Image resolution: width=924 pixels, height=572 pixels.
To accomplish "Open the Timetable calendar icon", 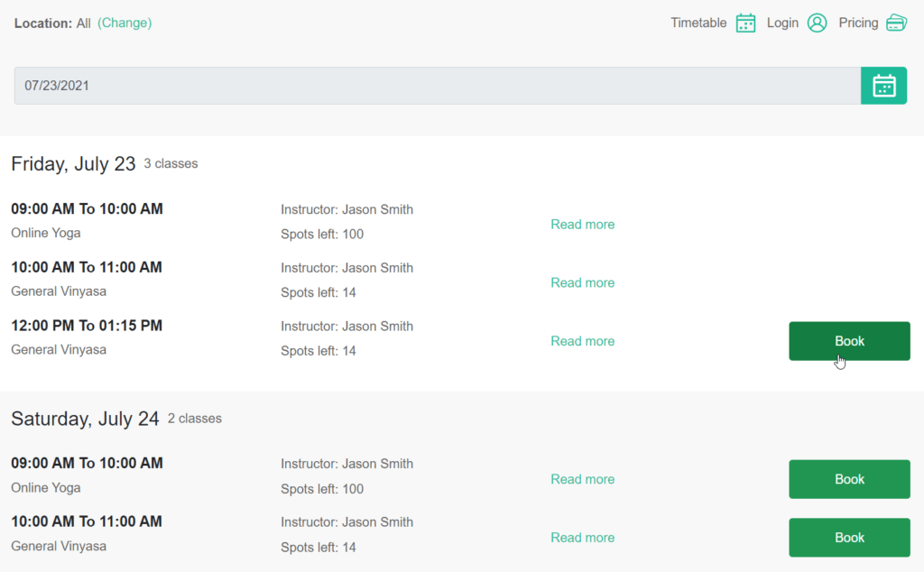I will [745, 23].
